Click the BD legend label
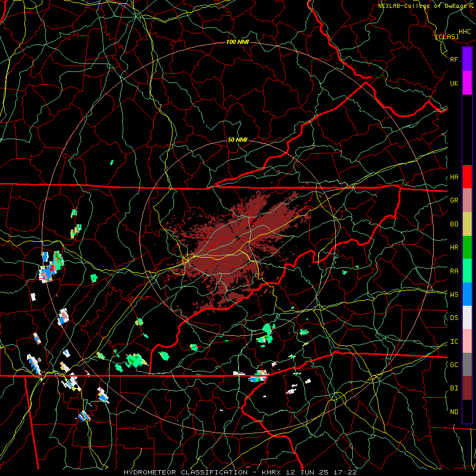The image size is (476, 476). [454, 224]
